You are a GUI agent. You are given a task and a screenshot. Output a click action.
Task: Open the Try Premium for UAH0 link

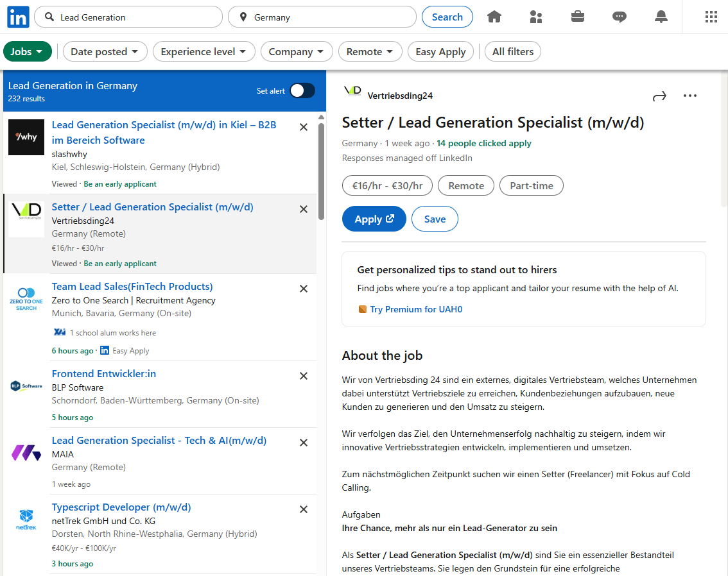[415, 309]
